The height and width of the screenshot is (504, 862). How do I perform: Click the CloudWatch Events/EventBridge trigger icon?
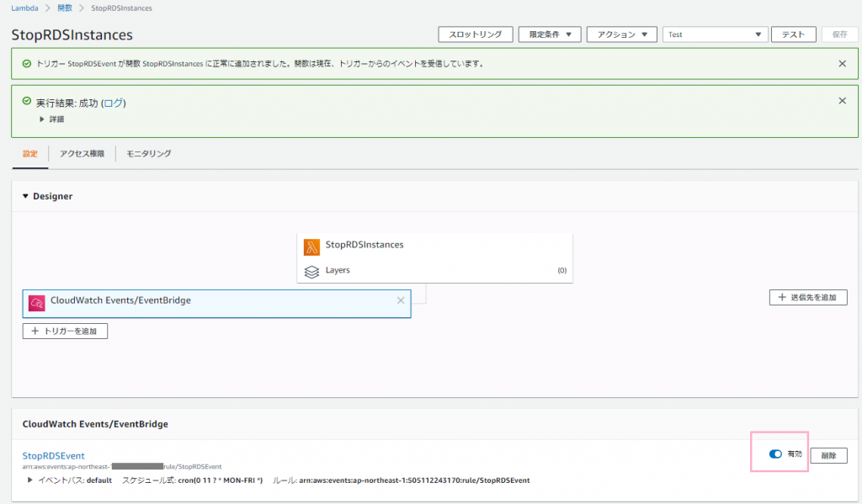click(37, 303)
